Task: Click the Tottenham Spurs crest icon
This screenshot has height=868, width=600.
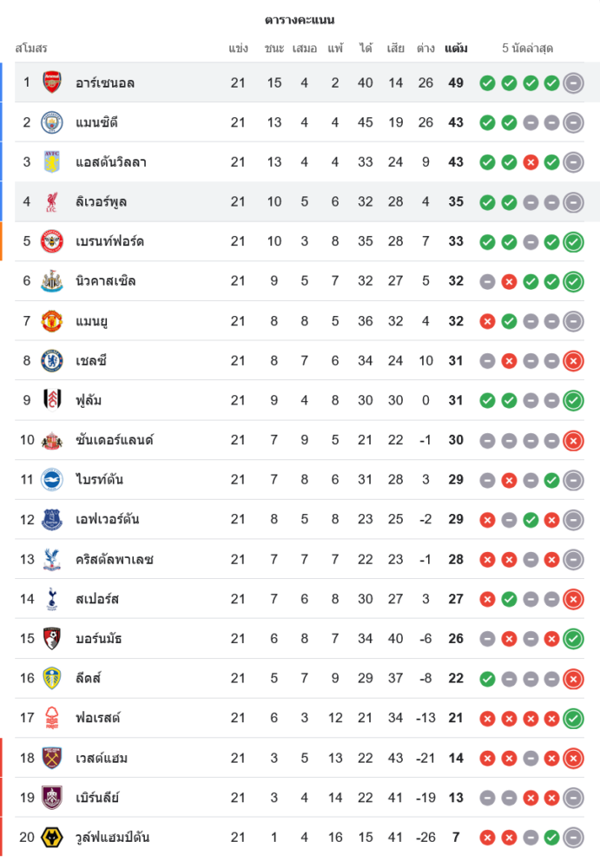Action: 52,599
